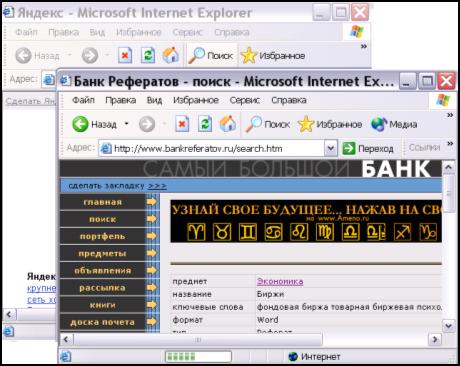Image resolution: width=460 pixels, height=366 pixels.
Task: Click the vertical scrollbar up arrow
Action: 449,167
